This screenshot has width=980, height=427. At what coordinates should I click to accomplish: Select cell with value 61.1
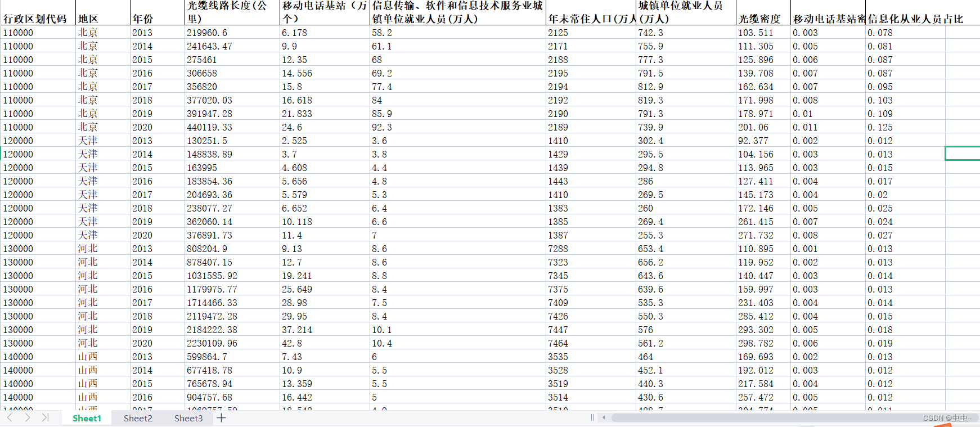tap(458, 46)
